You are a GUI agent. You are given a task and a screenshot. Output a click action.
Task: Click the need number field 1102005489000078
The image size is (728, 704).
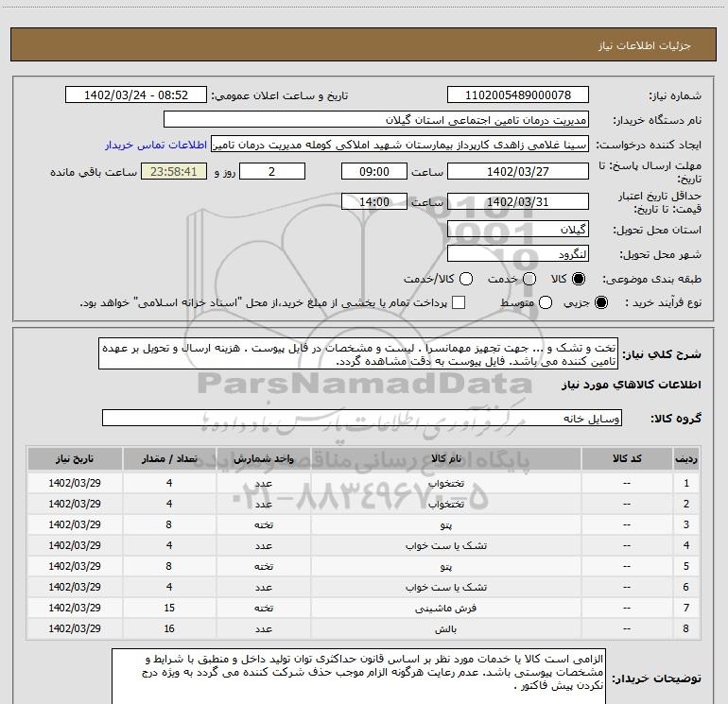(x=518, y=94)
